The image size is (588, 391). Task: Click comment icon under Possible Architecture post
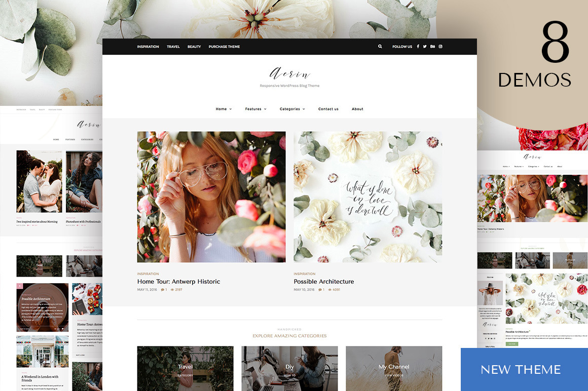tap(319, 290)
